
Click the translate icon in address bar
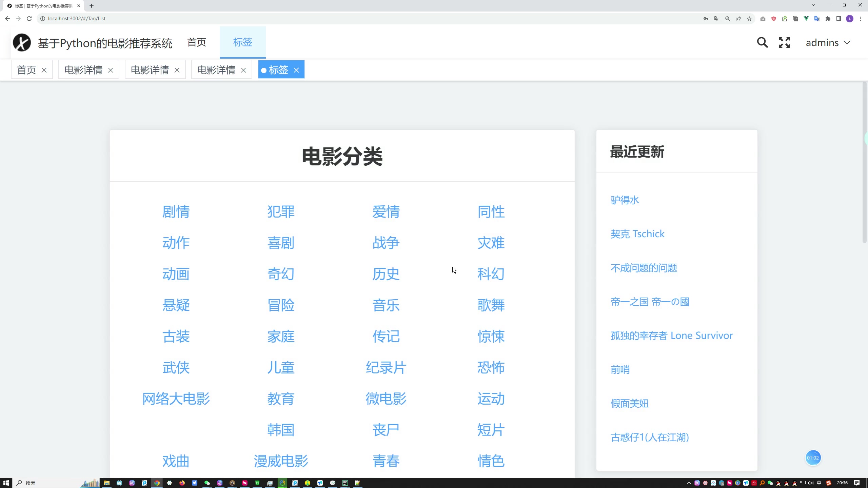point(717,19)
